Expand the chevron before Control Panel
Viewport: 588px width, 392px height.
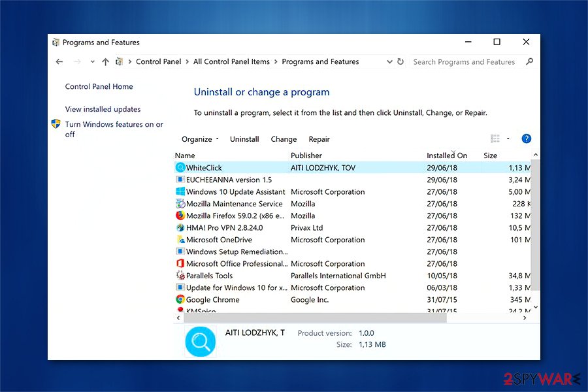pyautogui.click(x=130, y=61)
